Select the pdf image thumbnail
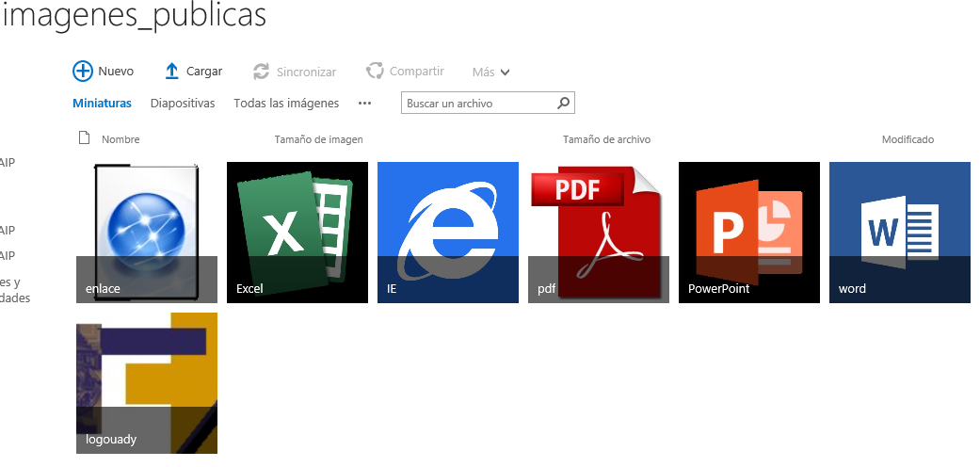 pyautogui.click(x=599, y=232)
